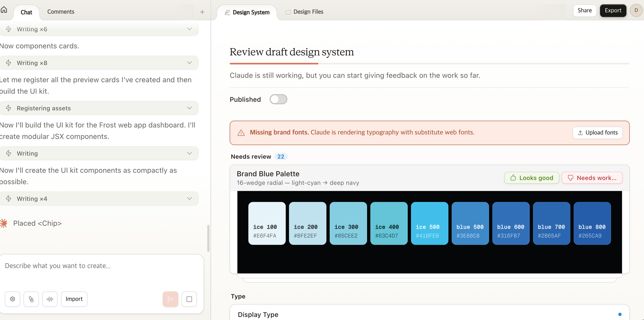The height and width of the screenshot is (320, 644).
Task: Select the ice 100 swatch
Action: pyautogui.click(x=267, y=223)
